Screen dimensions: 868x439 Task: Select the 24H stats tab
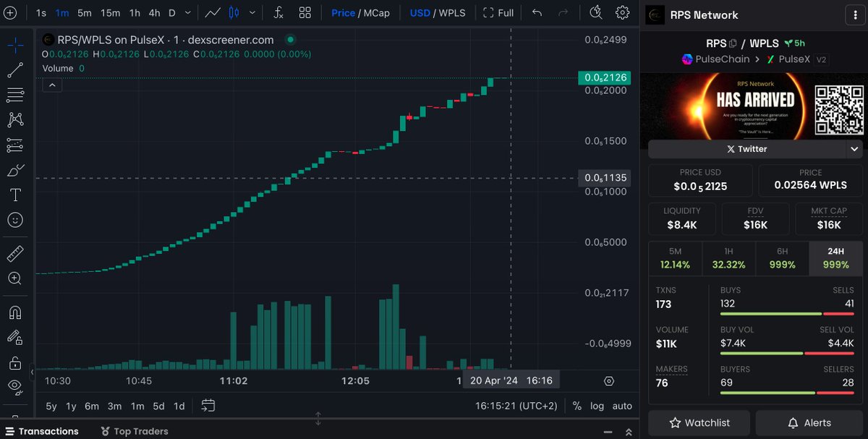point(835,259)
